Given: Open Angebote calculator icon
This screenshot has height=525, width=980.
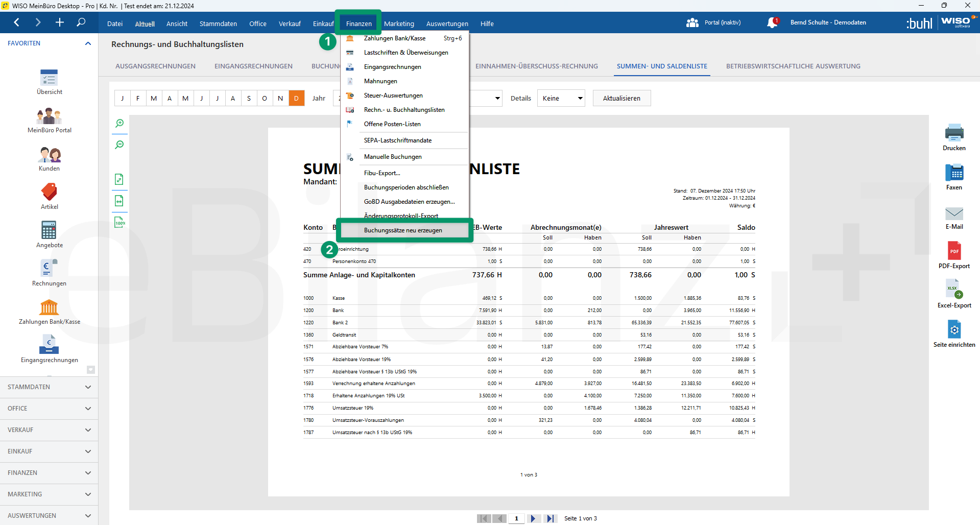Looking at the screenshot, I should point(49,235).
